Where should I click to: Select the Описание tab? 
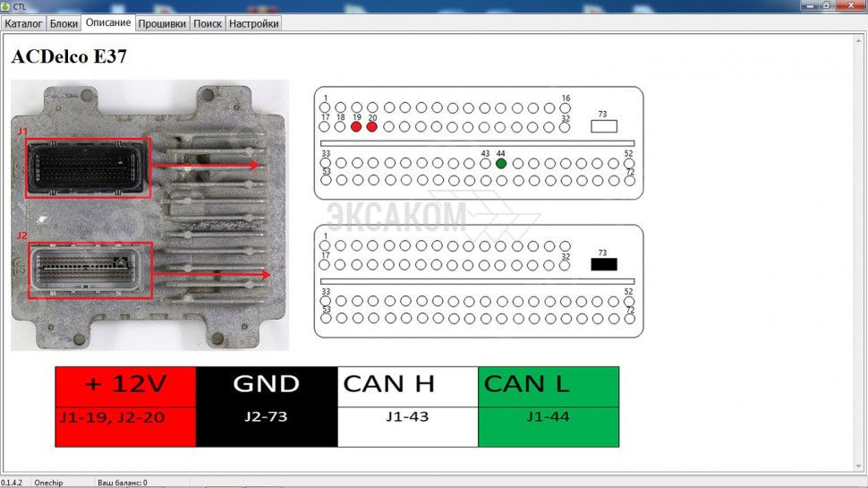pyautogui.click(x=108, y=22)
